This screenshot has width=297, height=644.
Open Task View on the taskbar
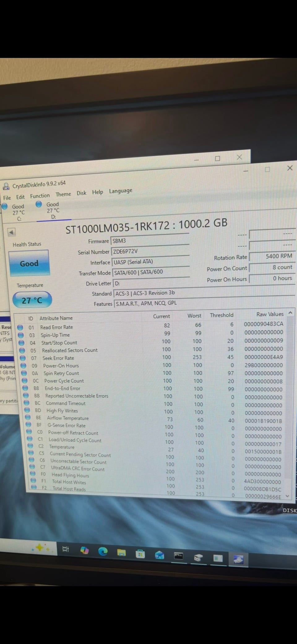pyautogui.click(x=66, y=549)
